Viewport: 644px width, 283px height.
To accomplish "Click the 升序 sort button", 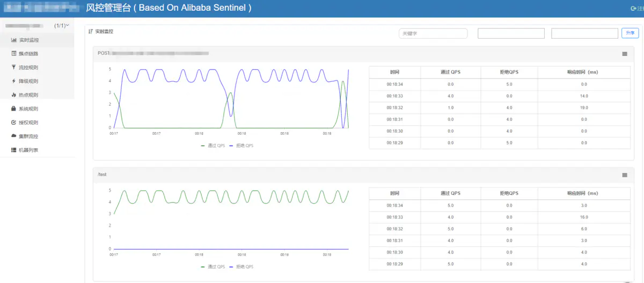I will coord(630,33).
